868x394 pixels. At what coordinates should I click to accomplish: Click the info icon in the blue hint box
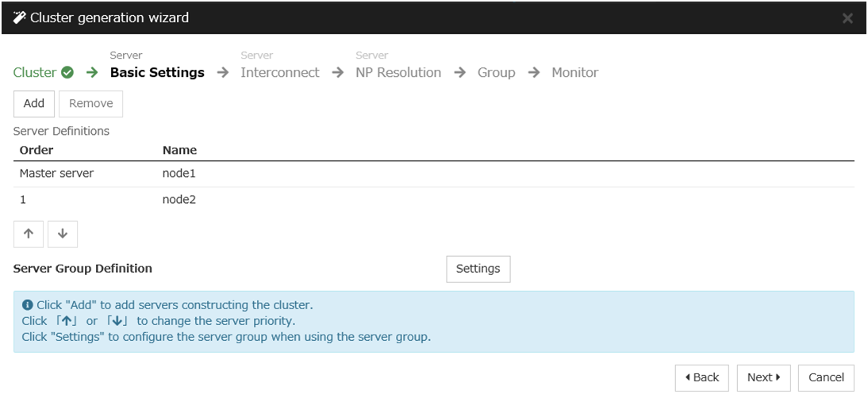28,305
